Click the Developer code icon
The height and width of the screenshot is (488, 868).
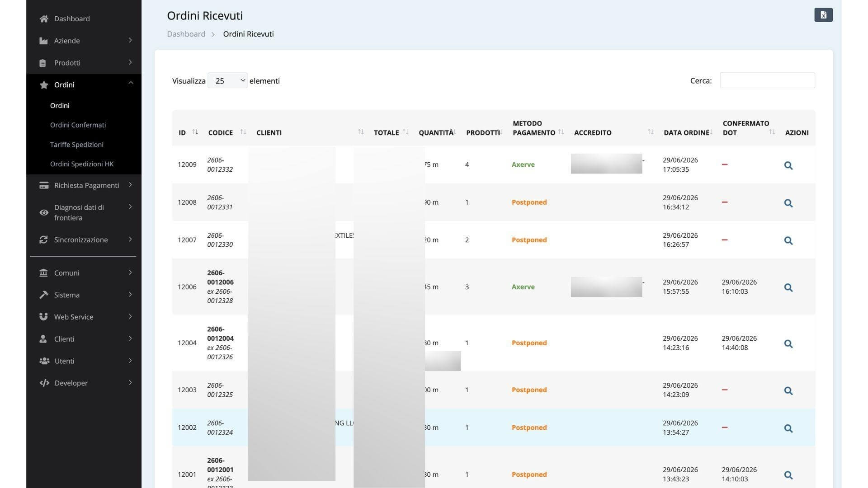coord(44,383)
